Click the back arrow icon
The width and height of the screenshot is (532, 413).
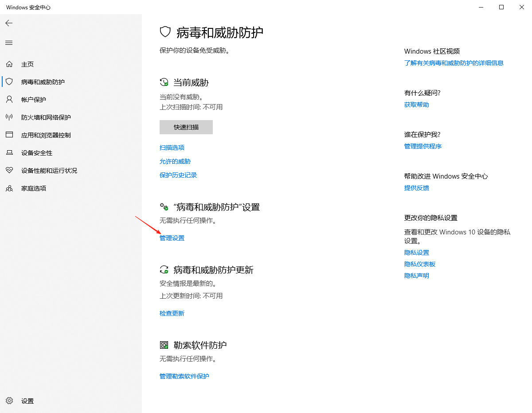pos(9,23)
